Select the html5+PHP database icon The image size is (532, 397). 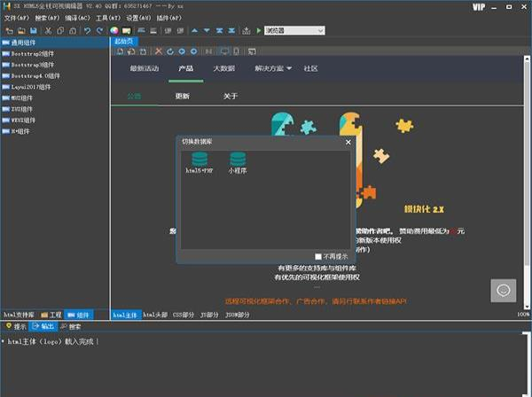pos(199,162)
